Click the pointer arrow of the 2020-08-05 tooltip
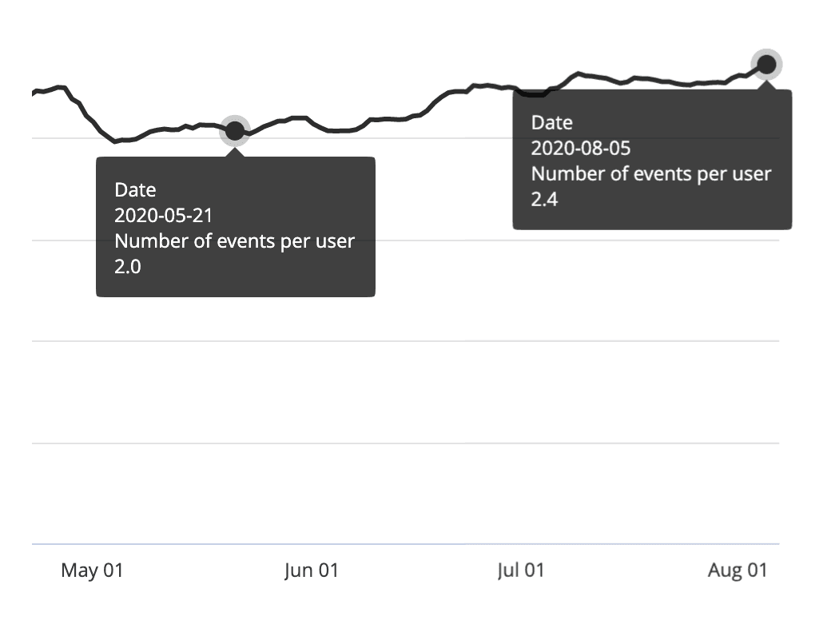 [767, 85]
